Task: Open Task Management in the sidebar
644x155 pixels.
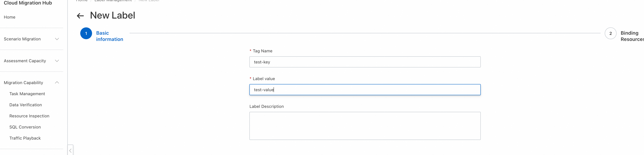Action: [27, 94]
